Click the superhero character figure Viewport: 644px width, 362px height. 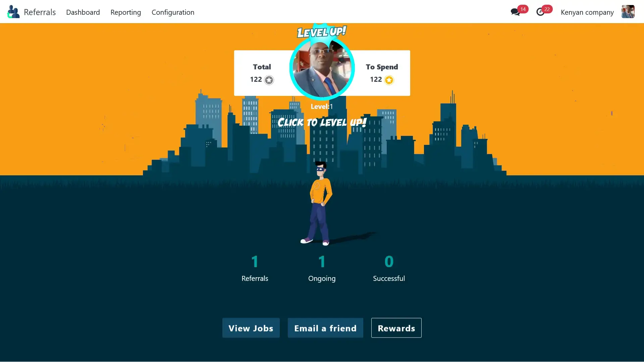[318, 203]
